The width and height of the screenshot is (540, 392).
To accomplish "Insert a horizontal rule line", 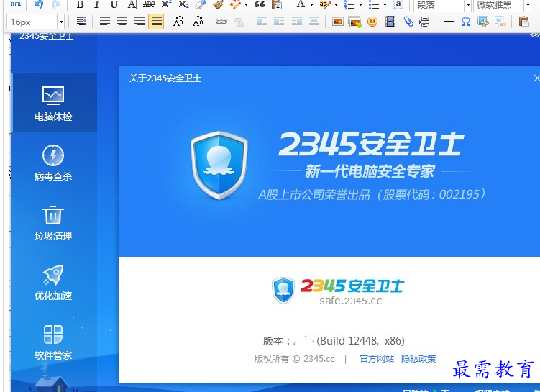I will (449, 22).
